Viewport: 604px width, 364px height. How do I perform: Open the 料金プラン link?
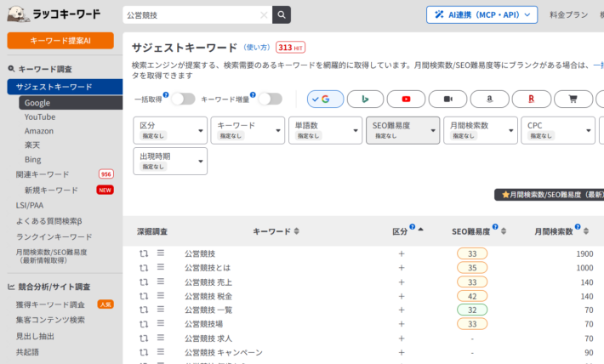(568, 14)
